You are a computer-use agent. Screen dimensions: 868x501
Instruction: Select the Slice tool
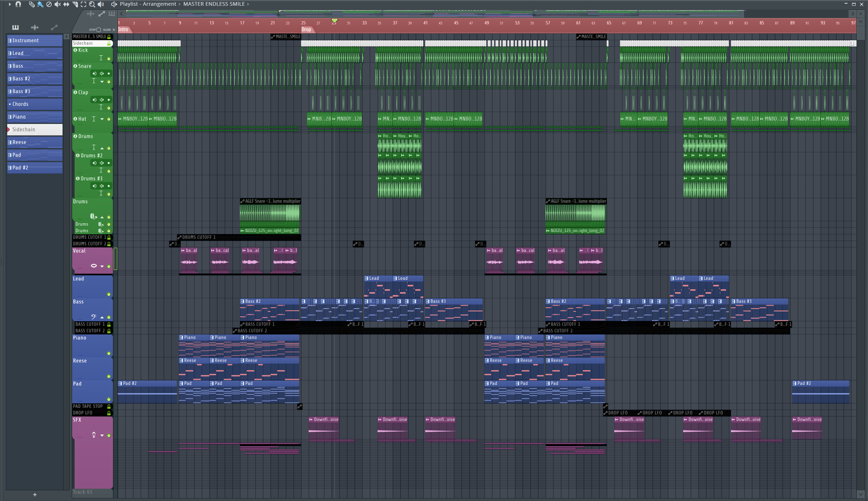[x=75, y=4]
